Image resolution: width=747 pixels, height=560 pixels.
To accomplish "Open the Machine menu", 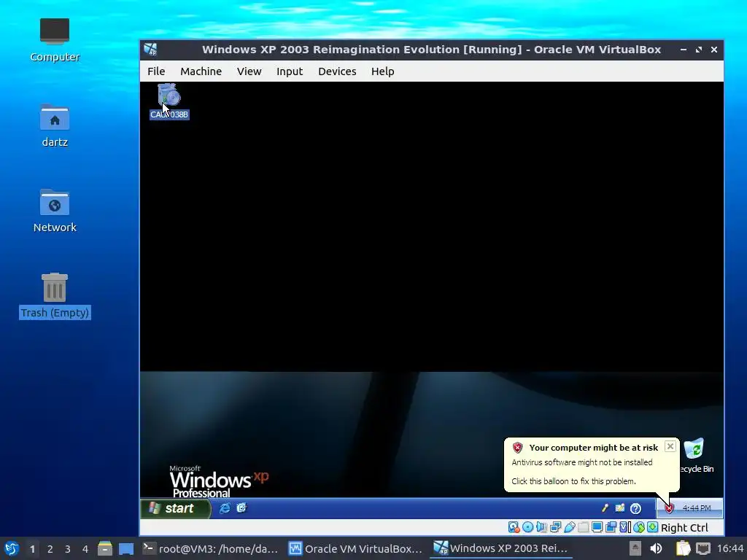I will 201,71.
